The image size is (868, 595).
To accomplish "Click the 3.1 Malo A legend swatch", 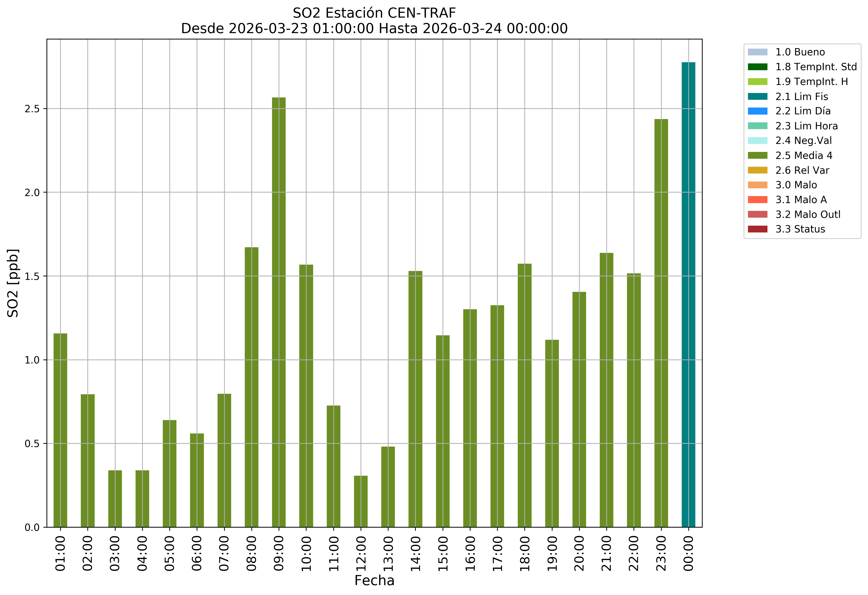I will [757, 200].
